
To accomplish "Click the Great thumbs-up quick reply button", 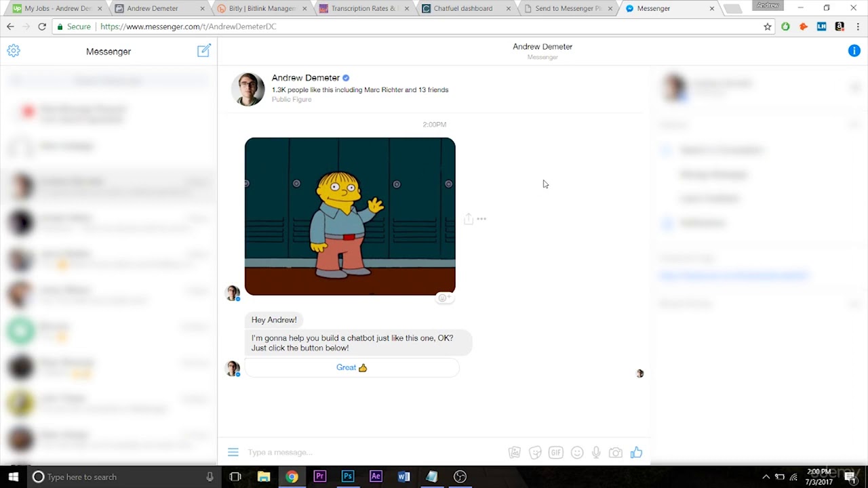I will tap(351, 367).
